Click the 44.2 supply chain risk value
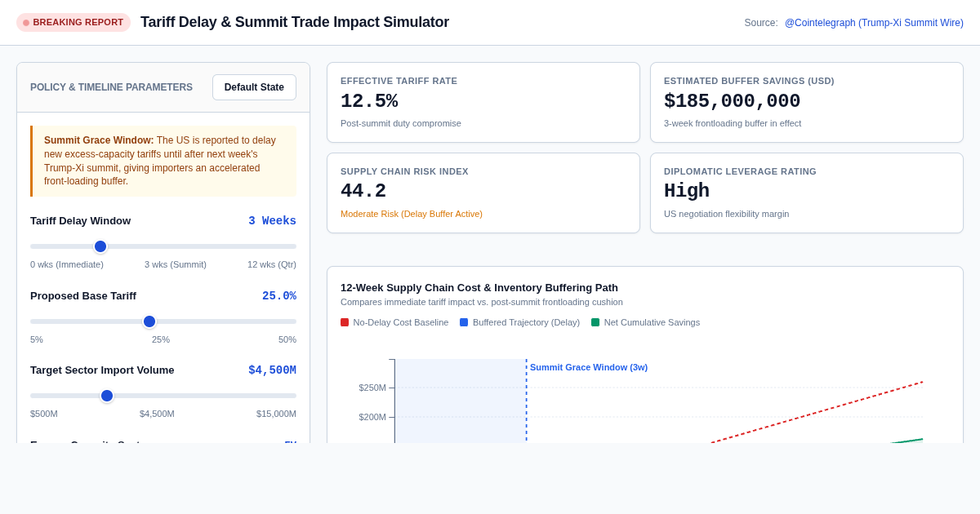Image resolution: width=980 pixels, height=514 pixels. [x=363, y=192]
